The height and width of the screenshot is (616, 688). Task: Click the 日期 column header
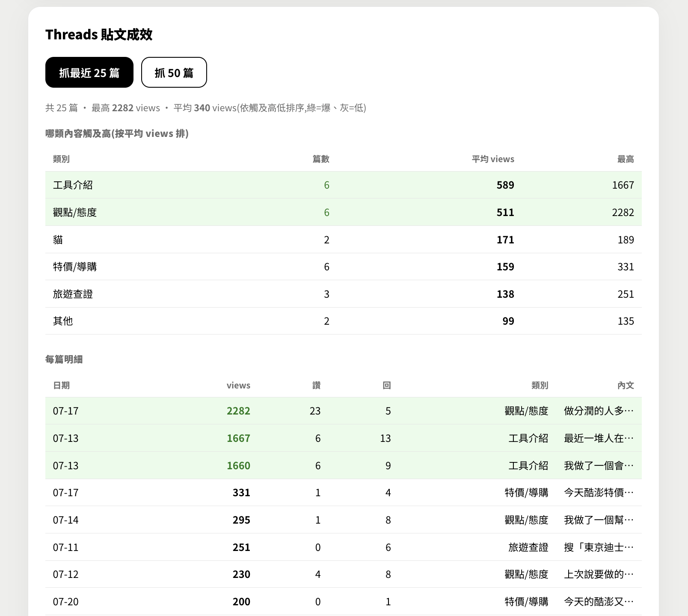click(x=61, y=385)
